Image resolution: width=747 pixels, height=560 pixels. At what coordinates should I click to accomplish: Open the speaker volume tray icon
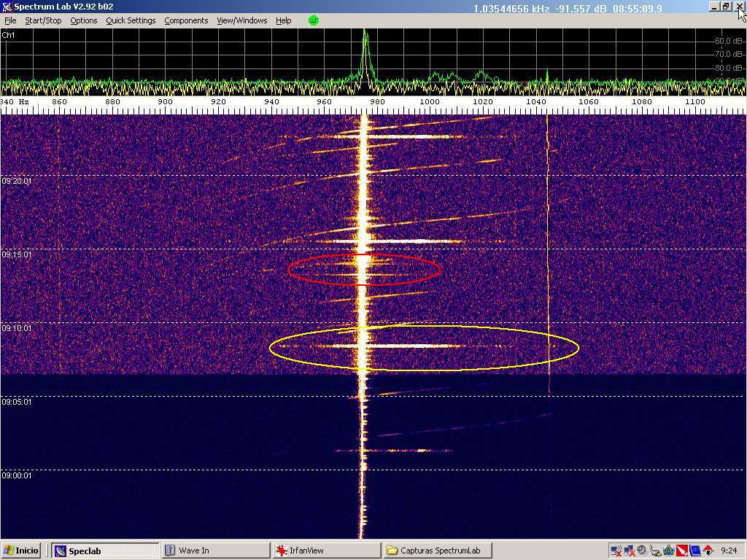click(x=641, y=551)
